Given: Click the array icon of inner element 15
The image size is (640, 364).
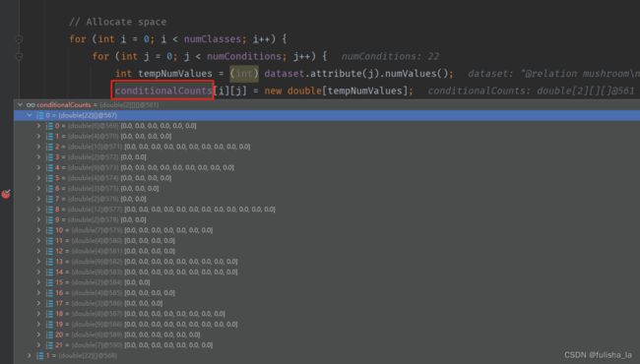Looking at the screenshot, I should (49, 282).
